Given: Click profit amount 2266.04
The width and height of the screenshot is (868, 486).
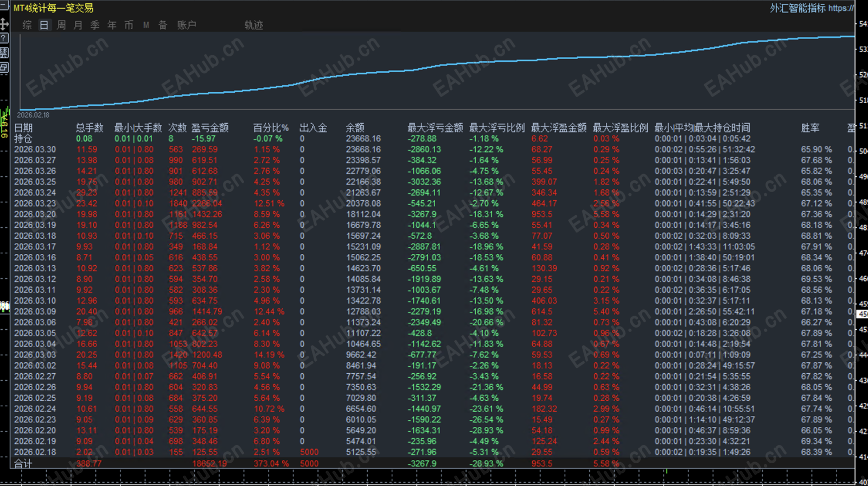Looking at the screenshot, I should [207, 203].
